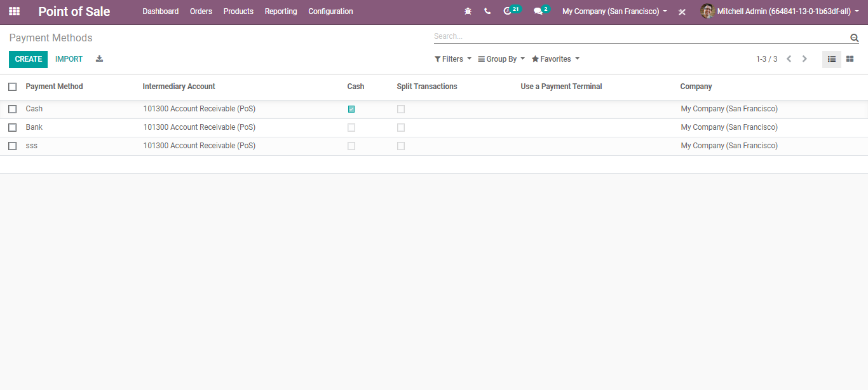868x390 pixels.
Task: Sort by Company column header
Action: (696, 87)
